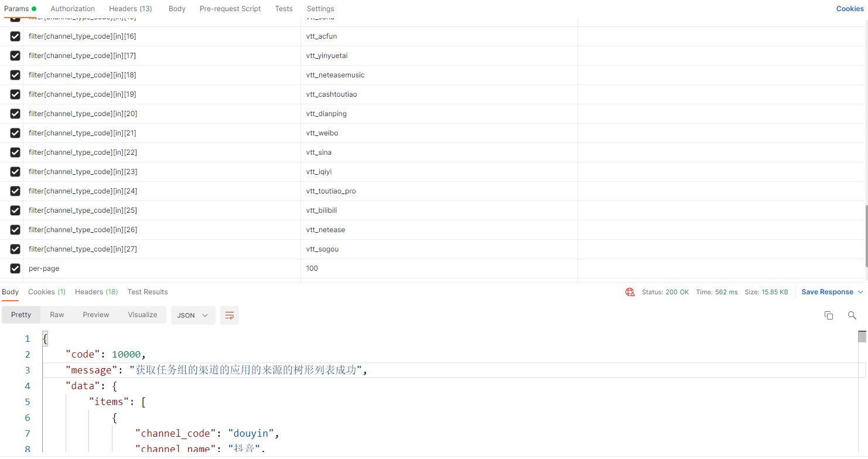This screenshot has height=459, width=868.
Task: Open the request Settings tab
Action: point(320,9)
